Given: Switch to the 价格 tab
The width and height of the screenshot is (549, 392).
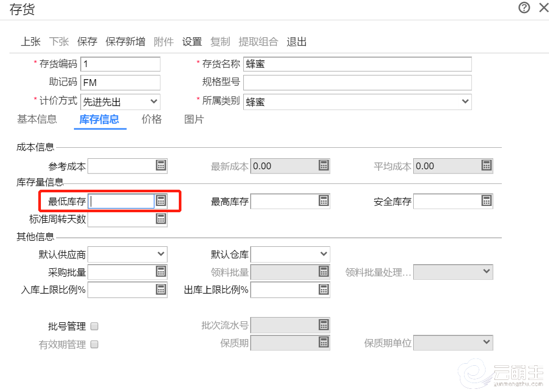Looking at the screenshot, I should point(152,119).
